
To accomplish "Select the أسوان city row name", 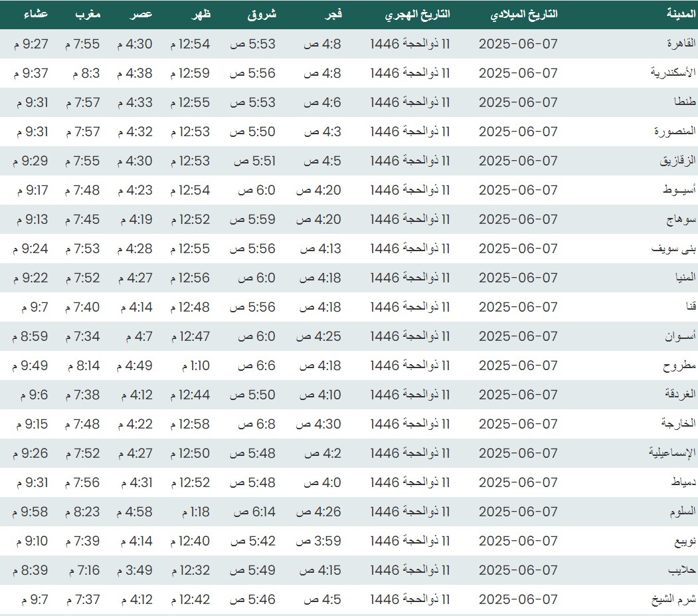I will pyautogui.click(x=680, y=336).
